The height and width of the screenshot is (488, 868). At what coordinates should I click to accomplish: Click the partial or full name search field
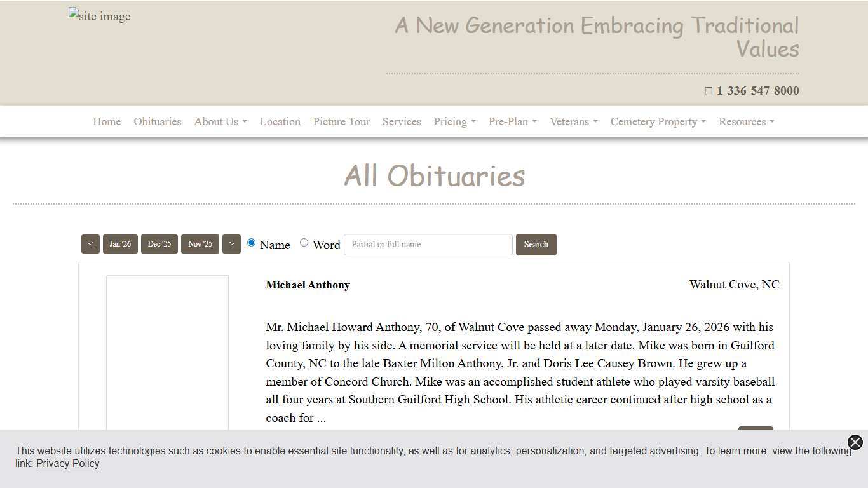[x=428, y=244]
